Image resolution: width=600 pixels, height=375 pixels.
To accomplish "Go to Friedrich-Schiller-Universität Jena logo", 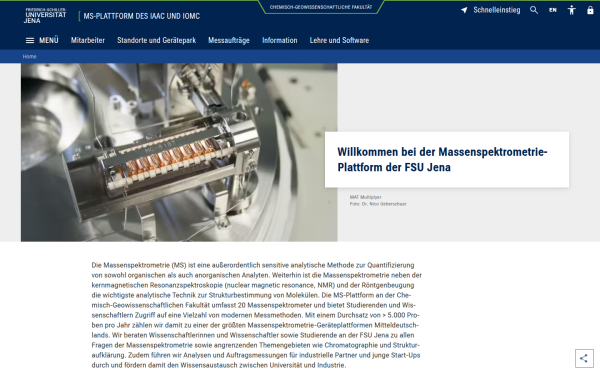I will 46,16.
